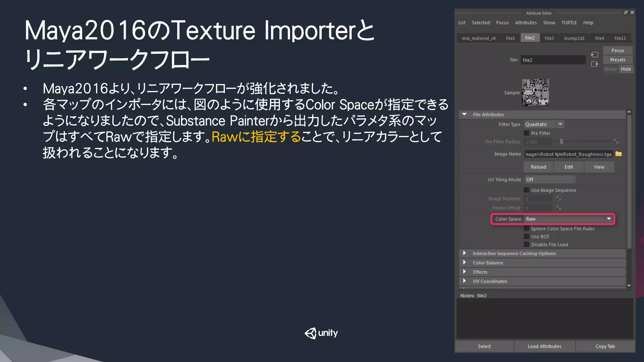Click the Sample texture thumbnail
This screenshot has width=644, height=362.
coord(536,92)
